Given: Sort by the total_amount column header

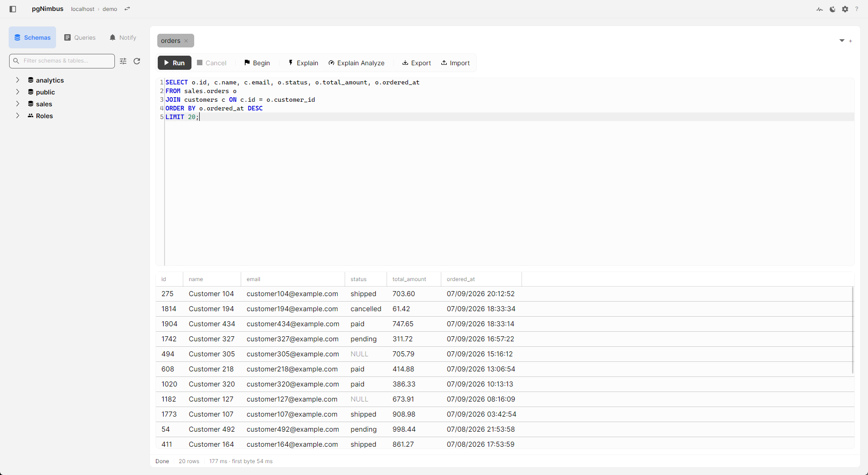Looking at the screenshot, I should [x=414, y=279].
